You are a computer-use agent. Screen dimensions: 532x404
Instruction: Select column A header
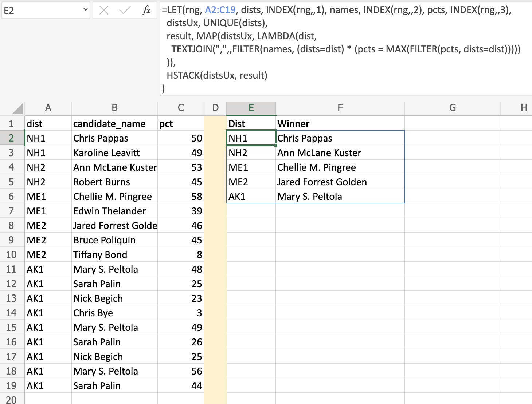point(48,108)
